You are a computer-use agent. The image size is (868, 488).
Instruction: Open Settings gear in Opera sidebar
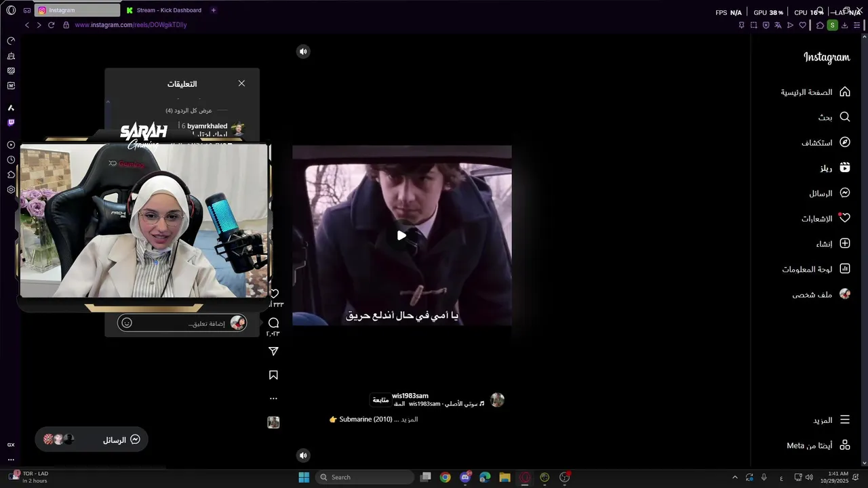tap(11, 190)
